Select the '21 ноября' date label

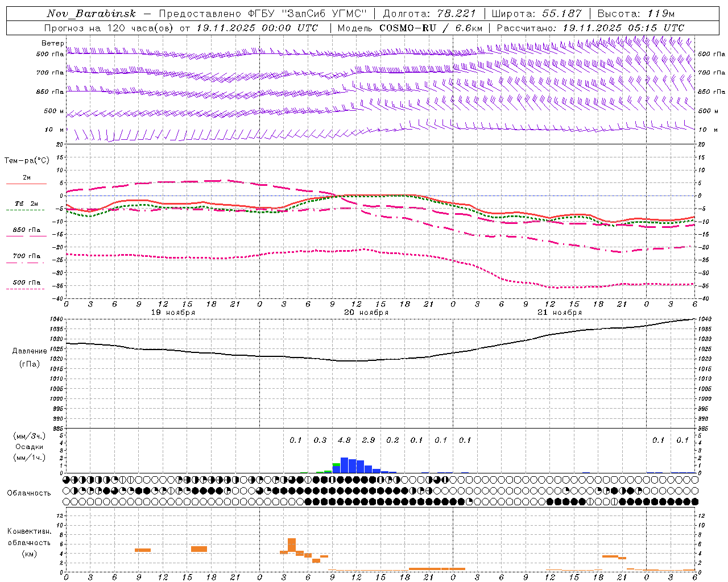pos(560,313)
